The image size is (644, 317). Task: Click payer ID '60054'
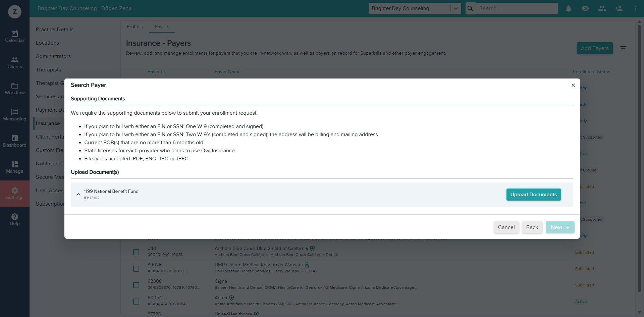click(x=155, y=298)
